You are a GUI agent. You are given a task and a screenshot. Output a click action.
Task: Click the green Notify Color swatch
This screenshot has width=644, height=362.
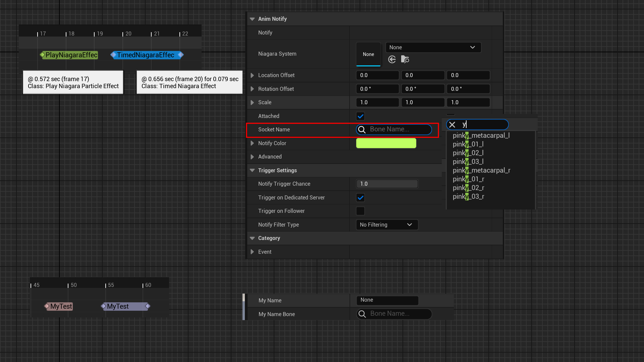[x=386, y=143]
